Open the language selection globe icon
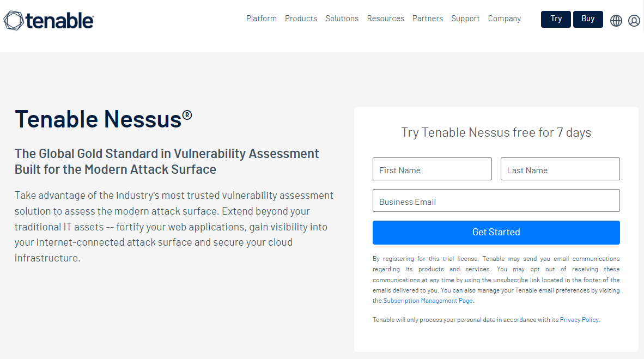644x359 pixels. click(616, 20)
